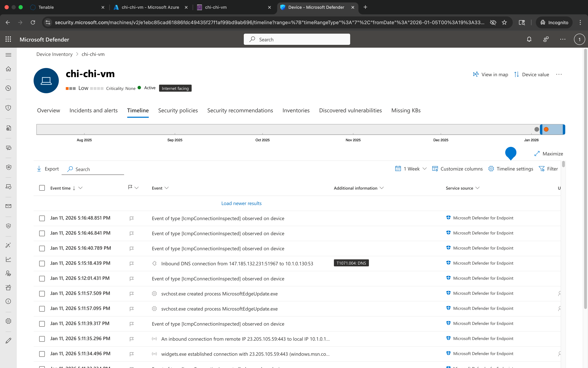Go to Device Inventory breadcrumb
Screen dimensions: 588x368
[54, 54]
